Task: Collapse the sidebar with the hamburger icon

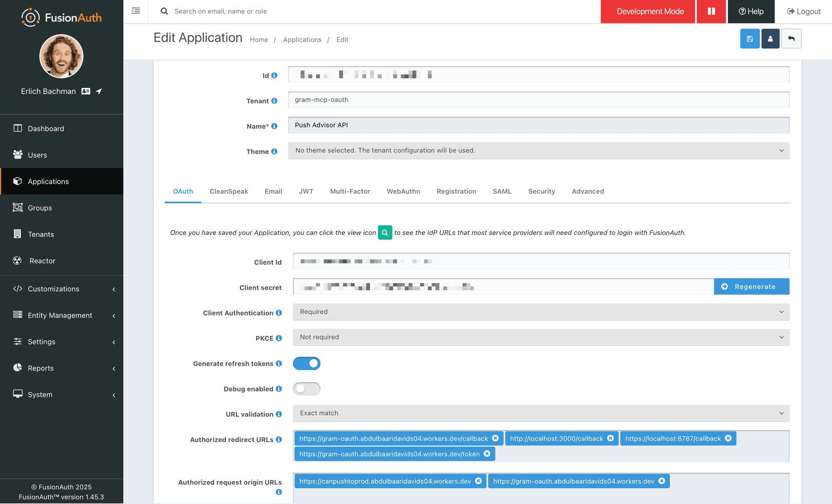Action: (135, 11)
